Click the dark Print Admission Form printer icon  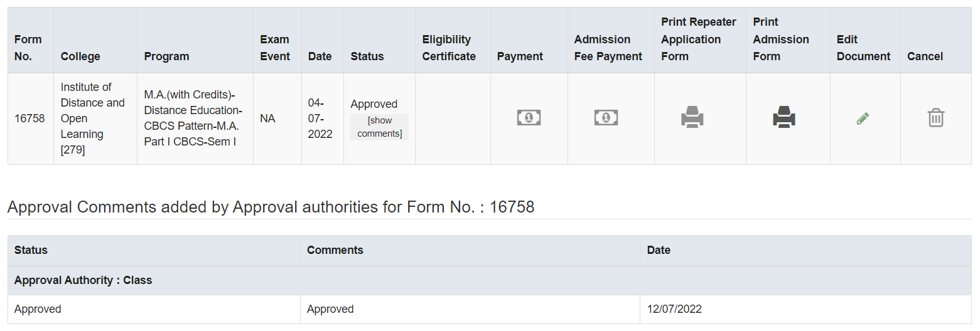click(x=784, y=117)
